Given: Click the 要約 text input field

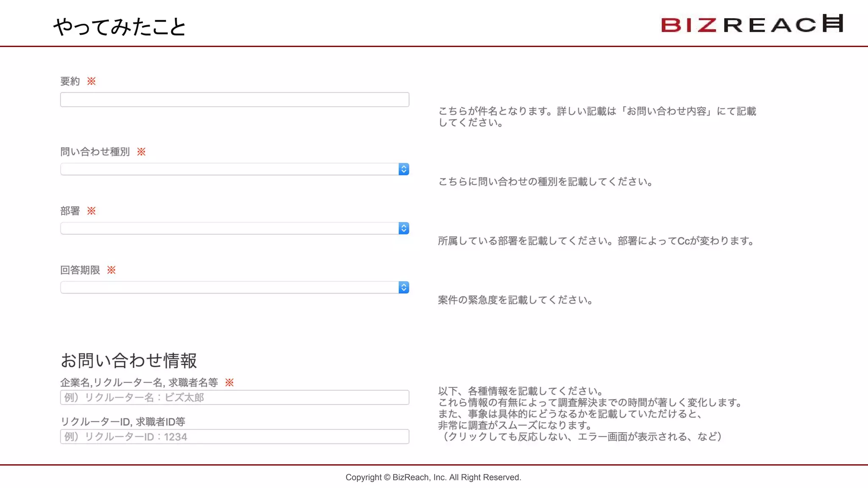Looking at the screenshot, I should (234, 100).
